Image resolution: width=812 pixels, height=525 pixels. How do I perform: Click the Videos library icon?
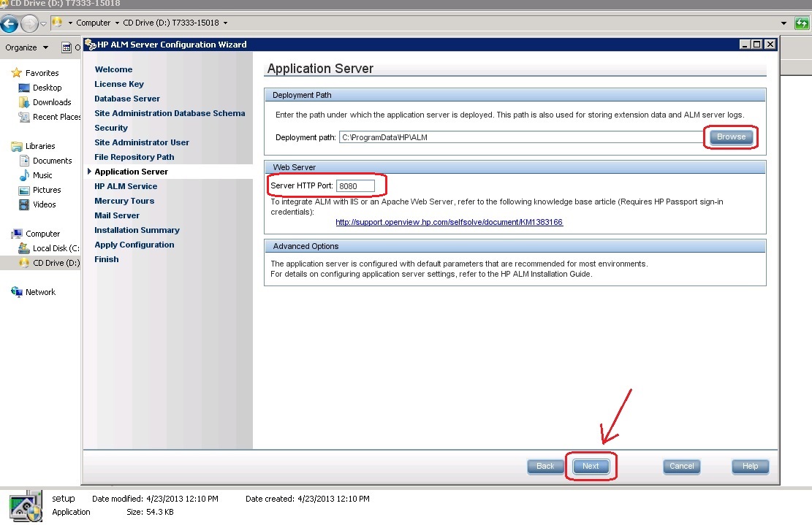coord(24,204)
